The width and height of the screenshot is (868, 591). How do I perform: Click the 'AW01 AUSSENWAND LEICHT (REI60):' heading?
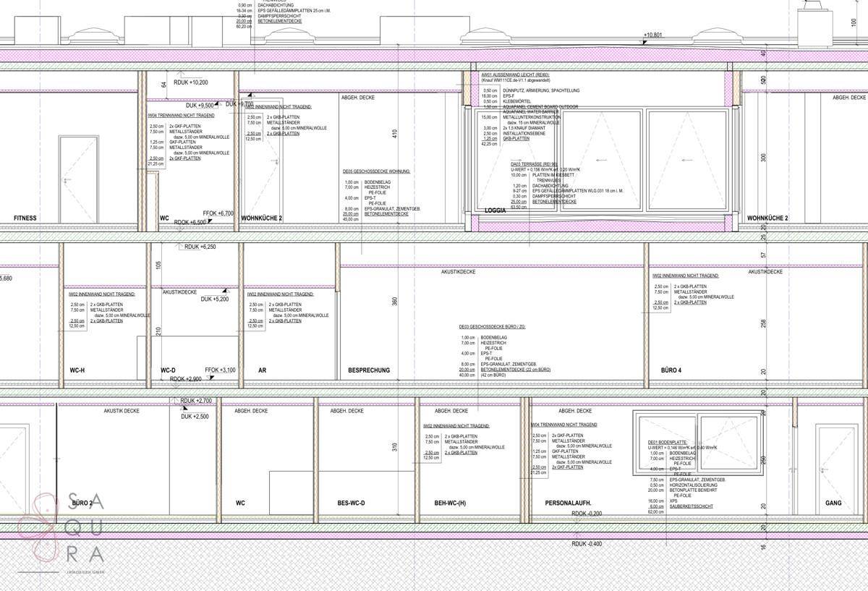(516, 75)
